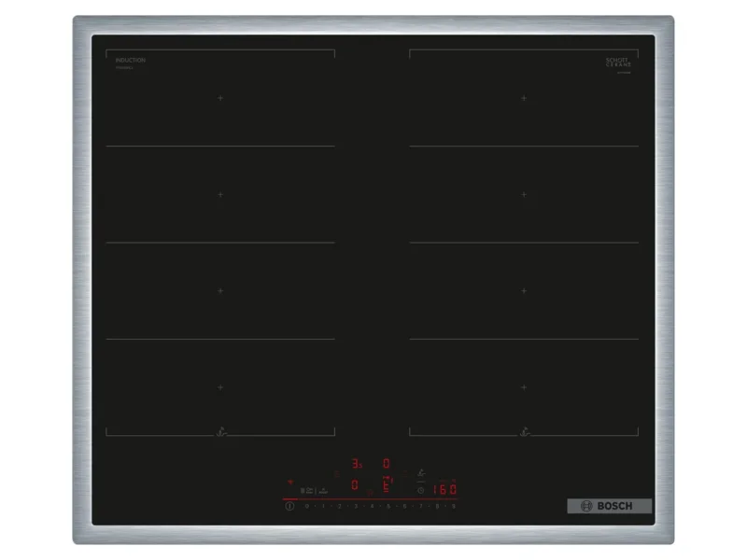Select power level 4 on the slider scale

tap(372, 506)
